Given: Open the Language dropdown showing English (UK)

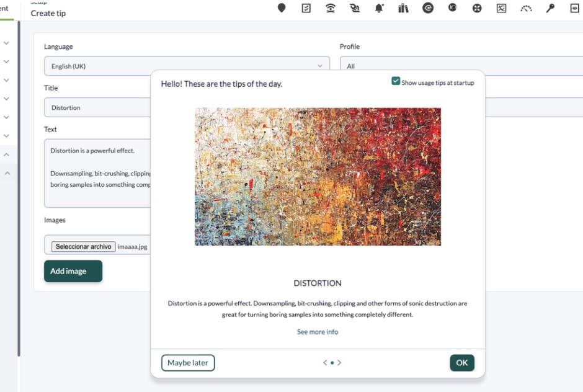Looking at the screenshot, I should [187, 66].
